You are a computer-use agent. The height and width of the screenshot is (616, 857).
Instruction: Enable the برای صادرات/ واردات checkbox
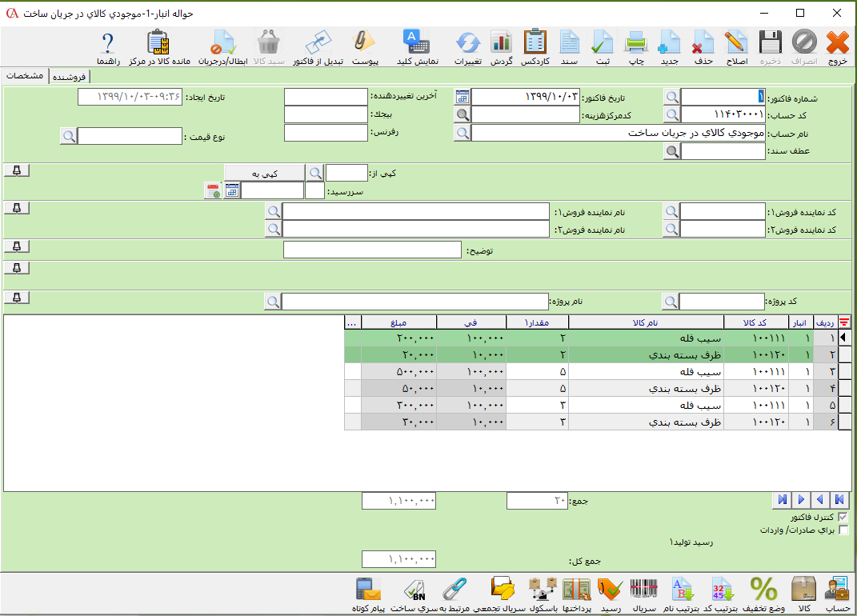coord(843,530)
